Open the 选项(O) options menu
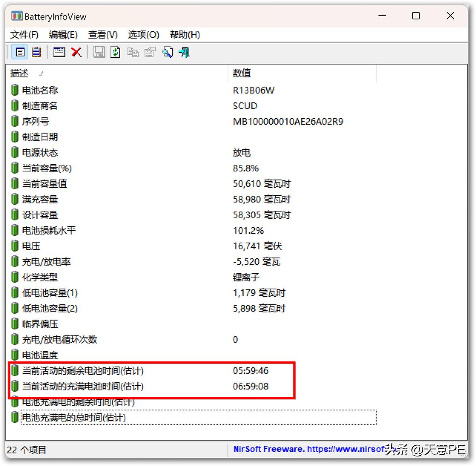 (143, 35)
